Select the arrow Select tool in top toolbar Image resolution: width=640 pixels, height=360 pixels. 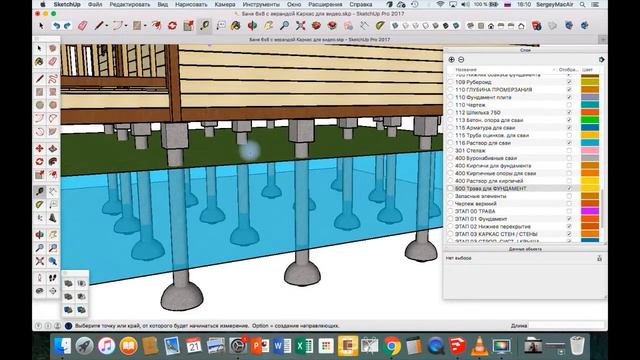[x=41, y=26]
